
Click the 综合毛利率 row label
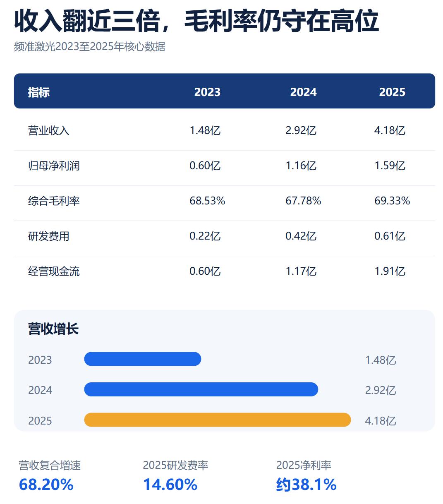pyautogui.click(x=54, y=201)
